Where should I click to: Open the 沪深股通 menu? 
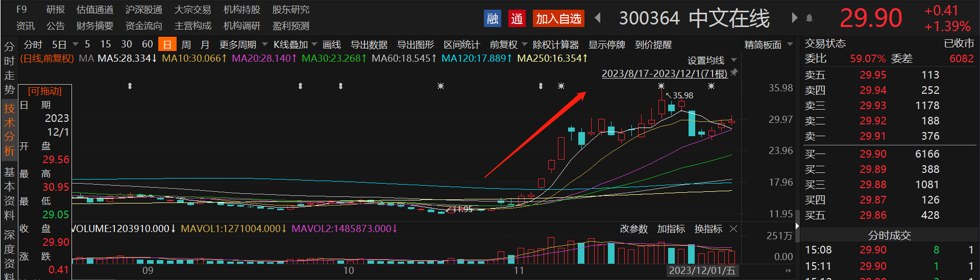tap(144, 10)
